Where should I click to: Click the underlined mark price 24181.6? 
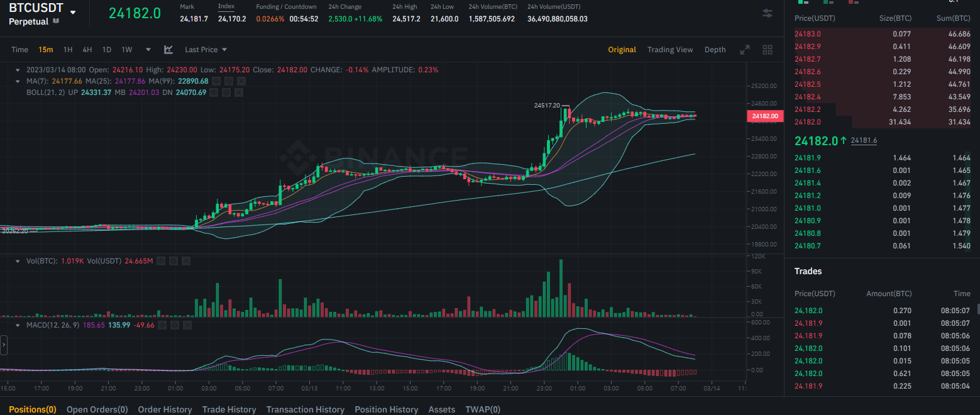tap(864, 141)
